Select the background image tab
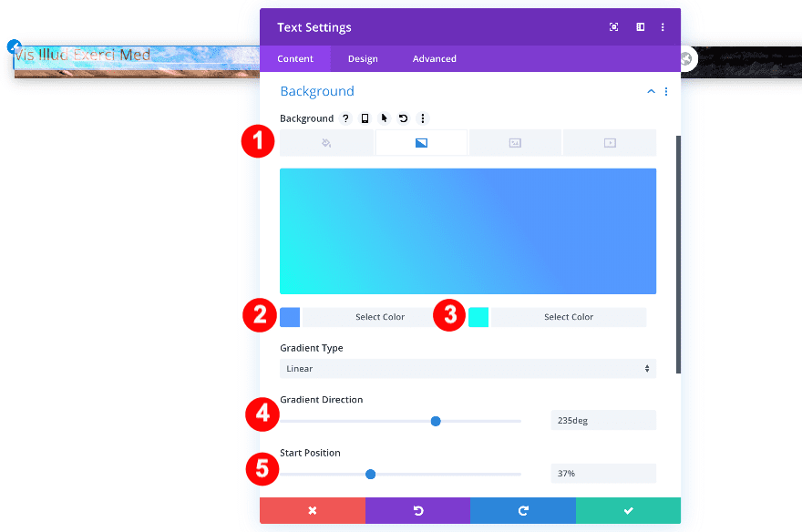The image size is (802, 532). pos(515,143)
